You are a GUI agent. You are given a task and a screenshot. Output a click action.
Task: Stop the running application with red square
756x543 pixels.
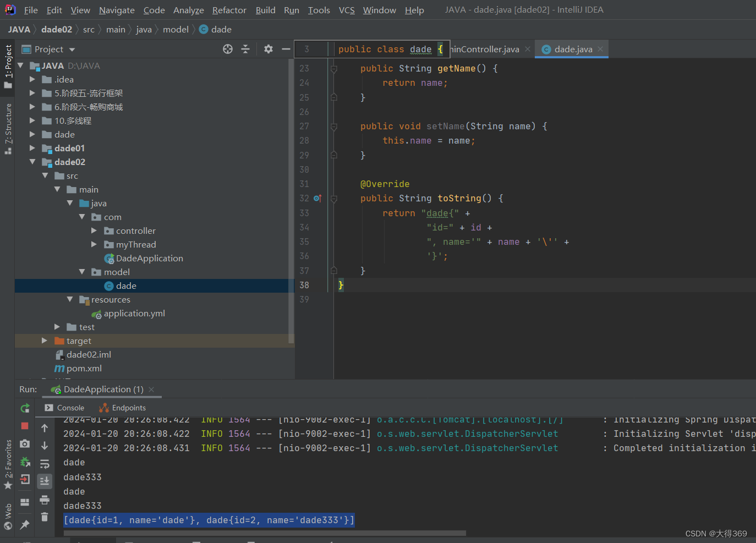coord(25,426)
